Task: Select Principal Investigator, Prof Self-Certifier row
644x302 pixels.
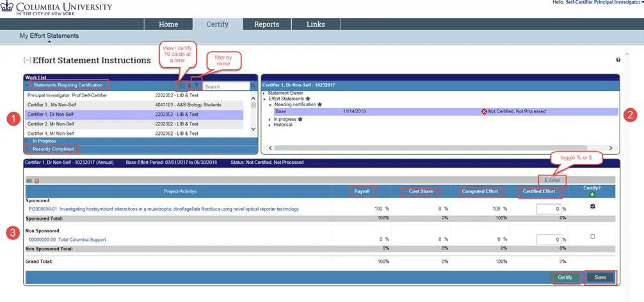Action: [x=134, y=95]
